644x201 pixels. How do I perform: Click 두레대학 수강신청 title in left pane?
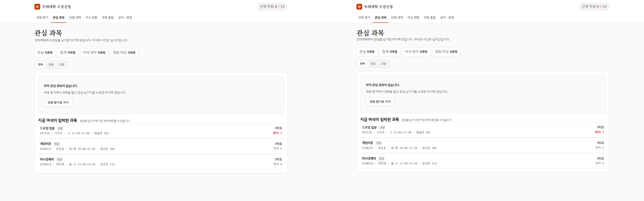click(x=57, y=7)
